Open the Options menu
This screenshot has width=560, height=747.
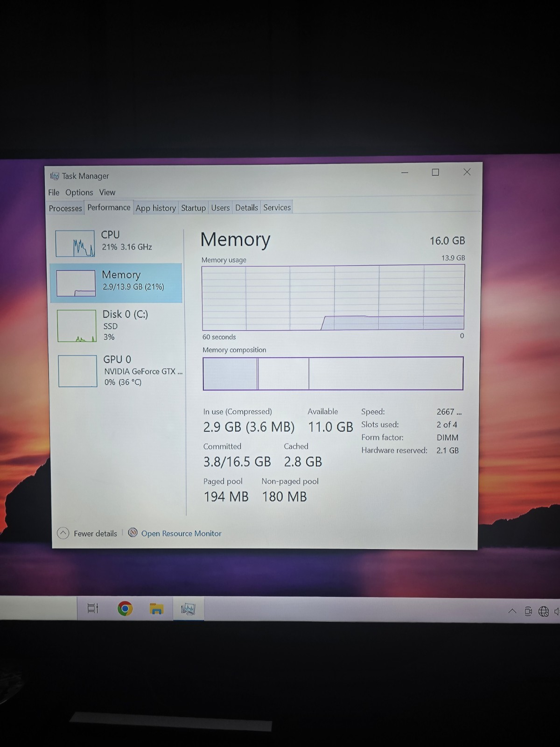(79, 192)
